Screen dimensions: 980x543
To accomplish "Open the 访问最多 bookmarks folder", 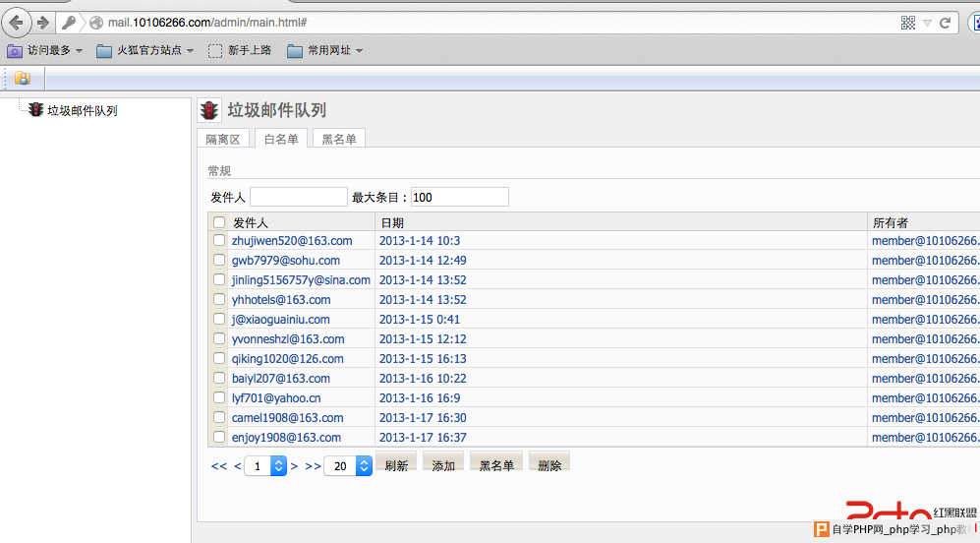I will 44,51.
